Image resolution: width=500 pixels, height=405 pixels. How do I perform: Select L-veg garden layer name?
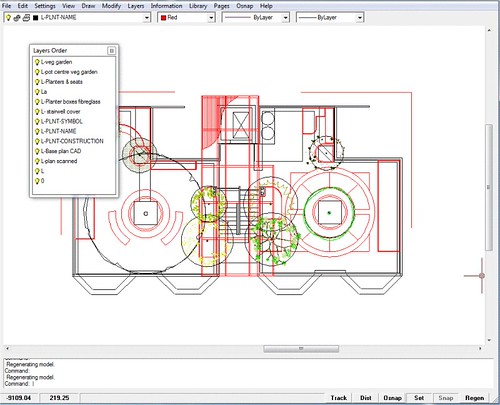56,62
